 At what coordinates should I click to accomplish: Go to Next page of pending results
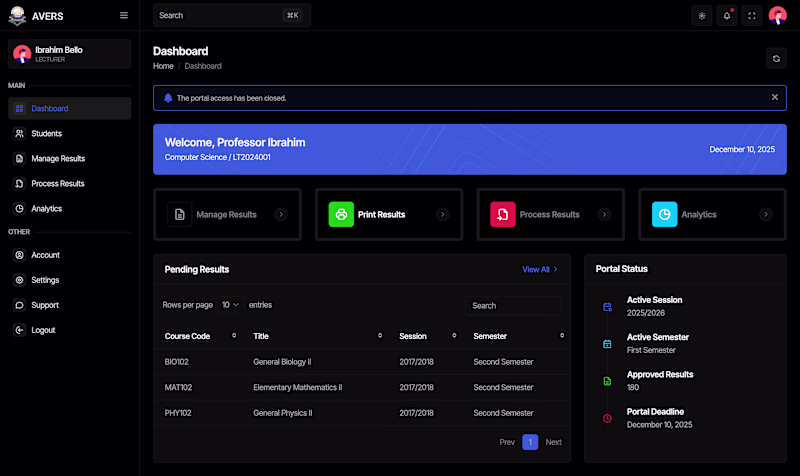pos(553,442)
